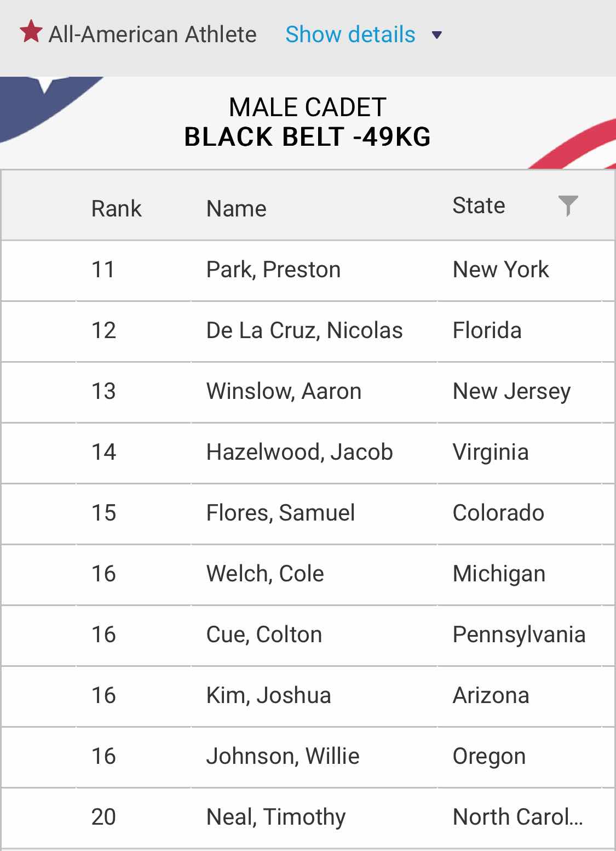Image resolution: width=616 pixels, height=851 pixels.
Task: Click the Male Cadet Black Belt -49KG heading
Action: click(x=308, y=122)
